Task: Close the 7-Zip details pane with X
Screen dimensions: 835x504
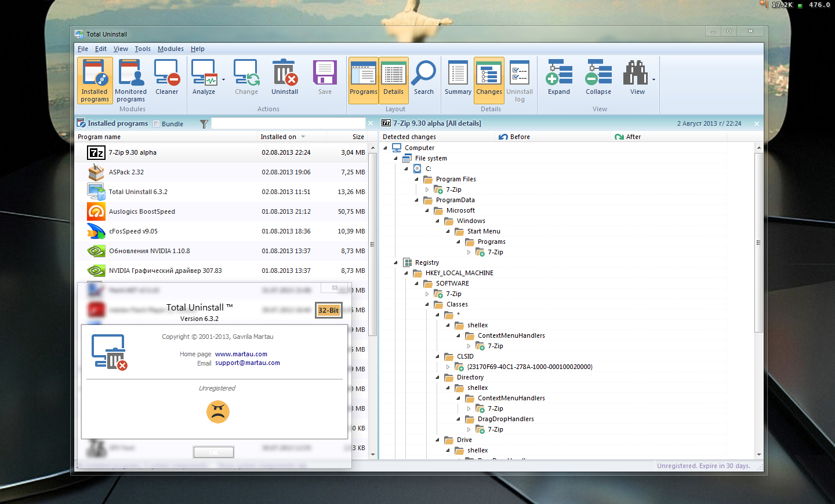Action: (756, 123)
